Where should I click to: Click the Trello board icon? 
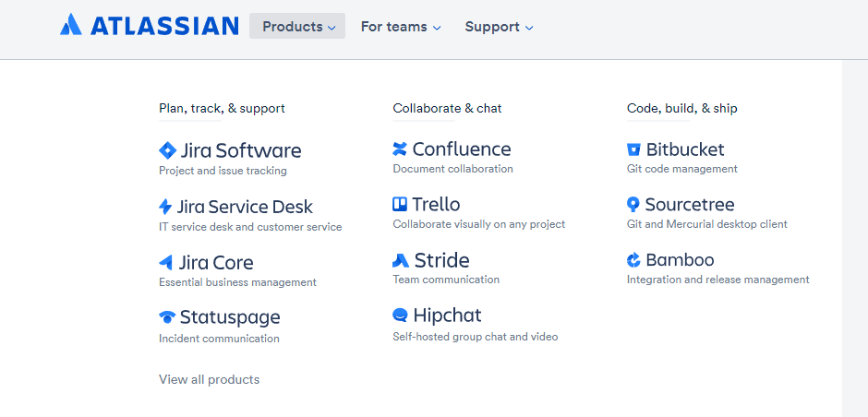[x=400, y=204]
